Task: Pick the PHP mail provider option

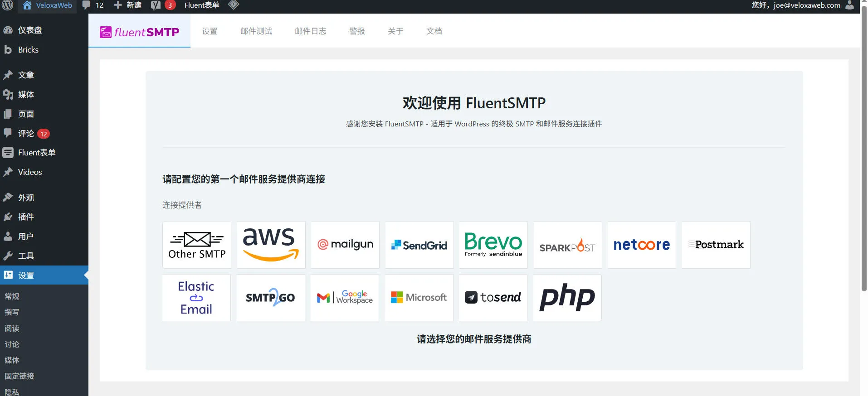Action: [567, 298]
